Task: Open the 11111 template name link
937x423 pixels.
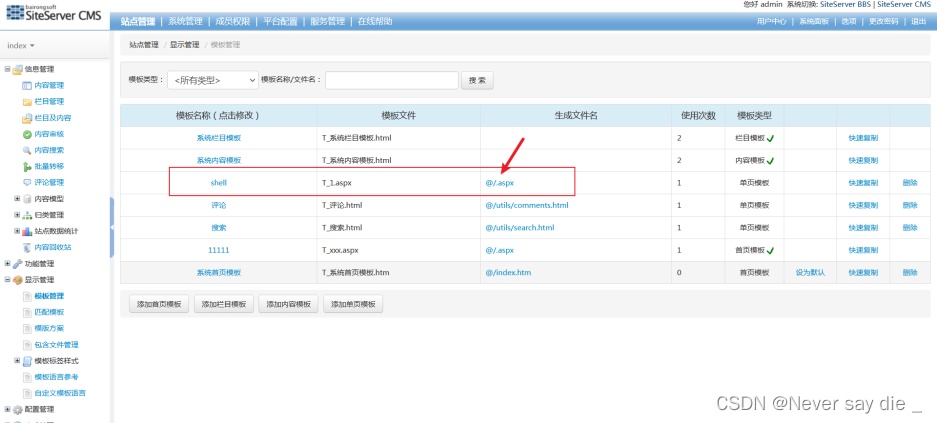Action: pos(219,250)
